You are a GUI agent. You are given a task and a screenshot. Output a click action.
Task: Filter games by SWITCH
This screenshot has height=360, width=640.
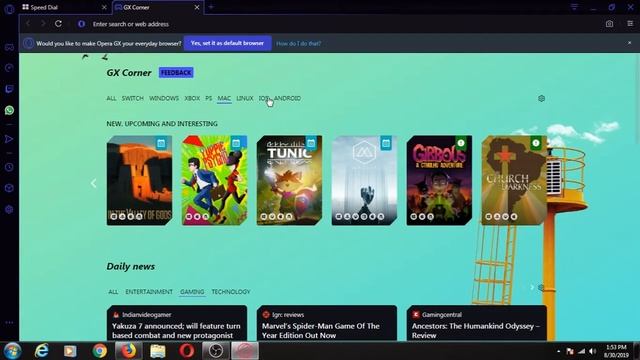(133, 98)
